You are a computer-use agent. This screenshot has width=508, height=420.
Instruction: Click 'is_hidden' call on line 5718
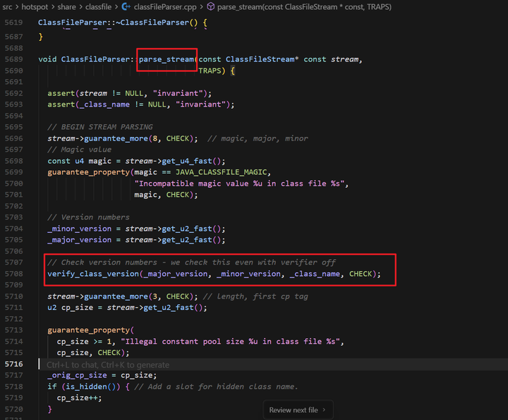click(87, 387)
